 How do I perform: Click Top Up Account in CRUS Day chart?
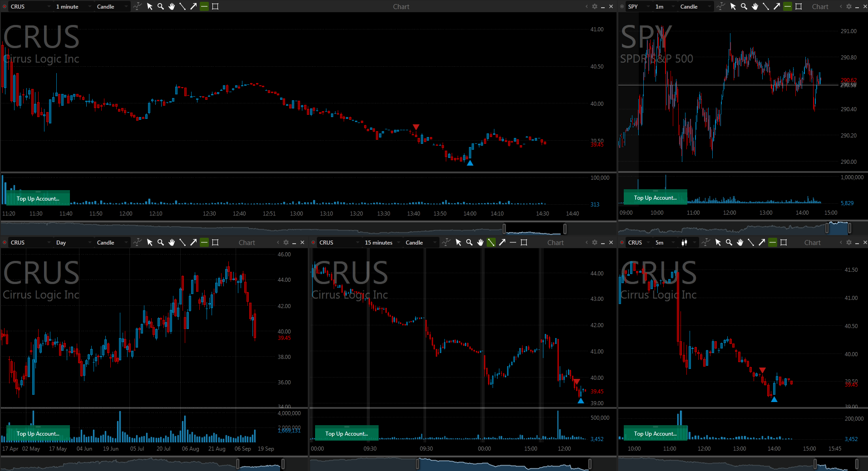coord(38,433)
